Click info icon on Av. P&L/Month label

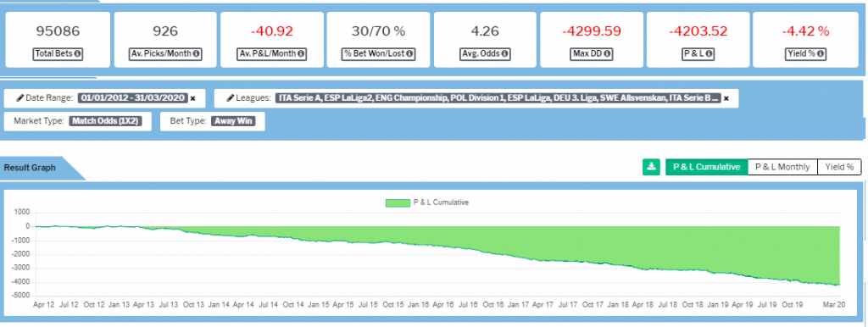click(x=300, y=54)
